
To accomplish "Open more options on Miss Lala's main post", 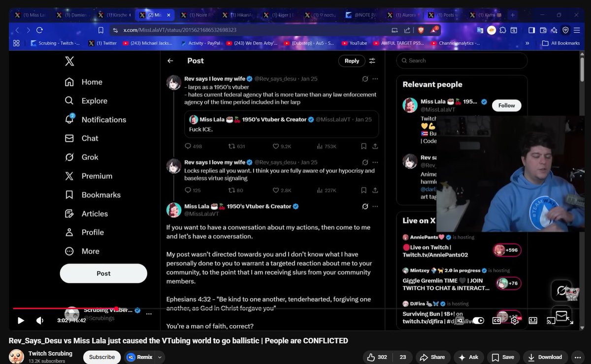I will [375, 207].
